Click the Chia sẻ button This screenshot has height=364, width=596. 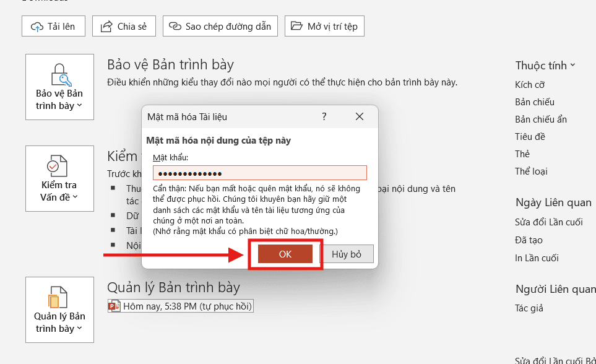point(124,26)
